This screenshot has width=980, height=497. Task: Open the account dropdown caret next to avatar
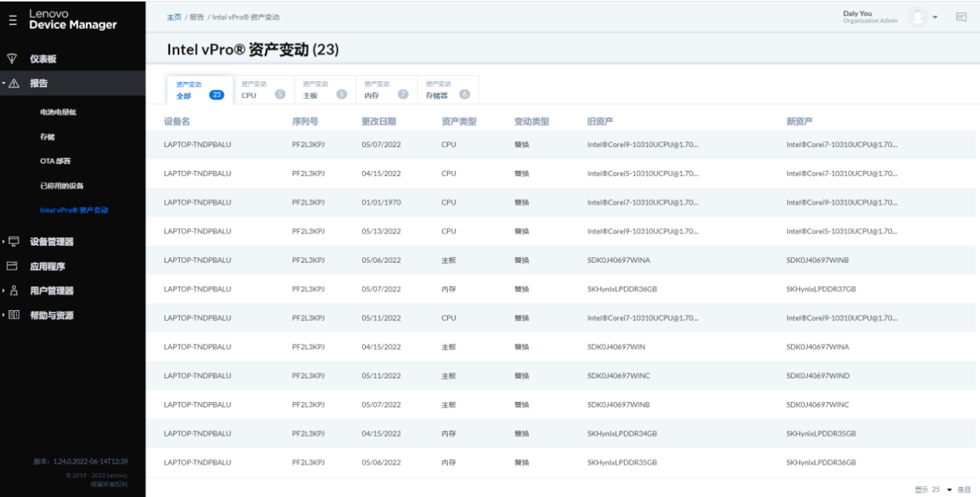[935, 17]
